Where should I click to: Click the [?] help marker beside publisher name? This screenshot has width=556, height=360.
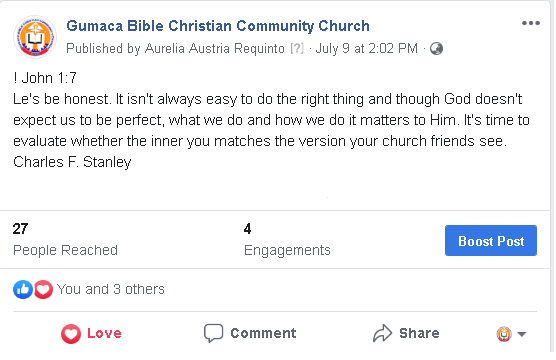click(297, 48)
